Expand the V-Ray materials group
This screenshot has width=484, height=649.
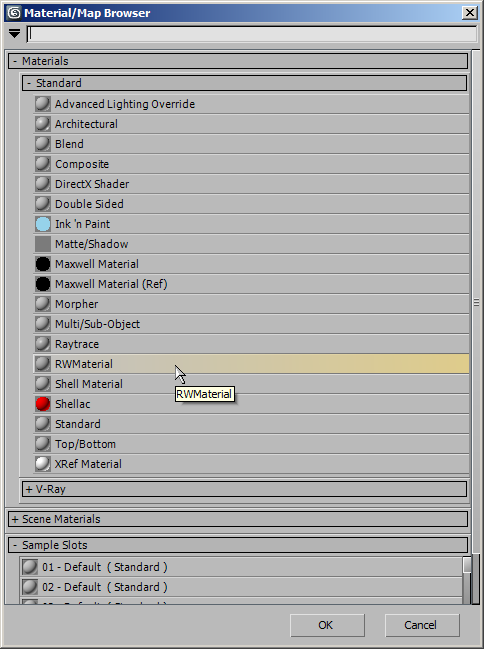[x=244, y=489]
